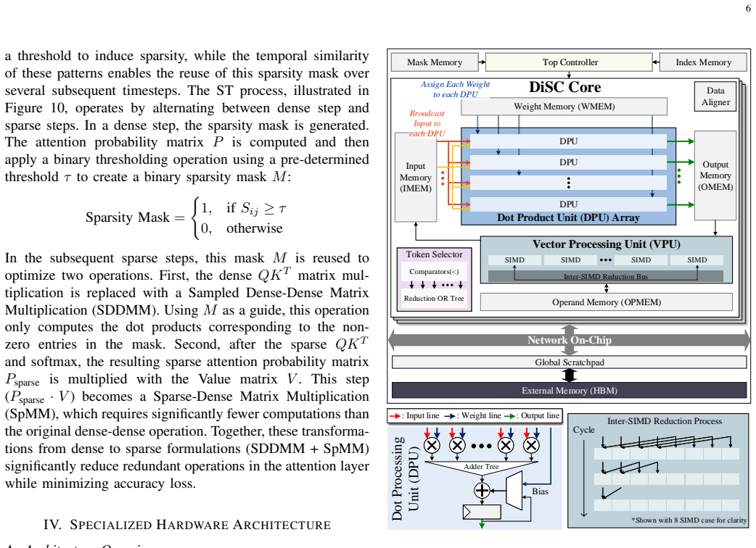Click the register box below the adder
This screenshot has height=548, width=756.
(x=482, y=512)
